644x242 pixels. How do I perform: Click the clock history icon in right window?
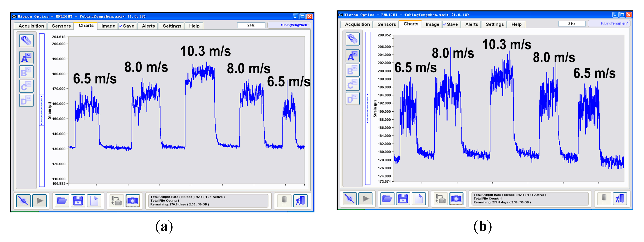[x=352, y=39]
